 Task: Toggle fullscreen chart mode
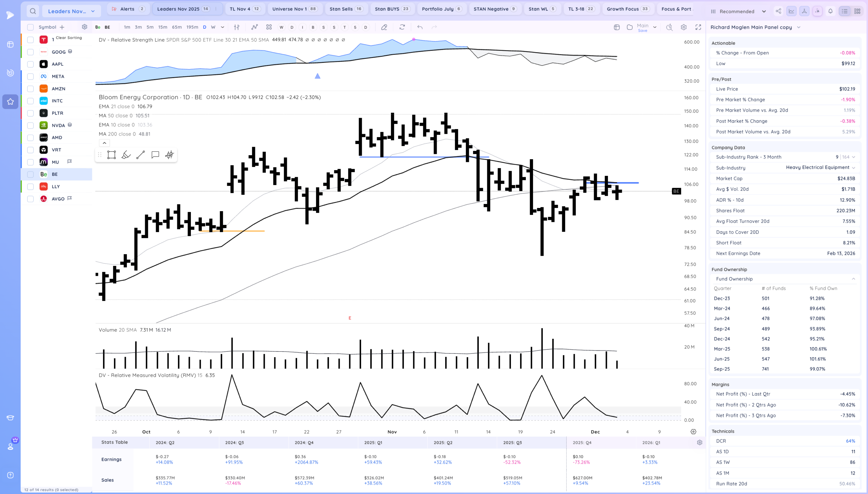pyautogui.click(x=698, y=27)
